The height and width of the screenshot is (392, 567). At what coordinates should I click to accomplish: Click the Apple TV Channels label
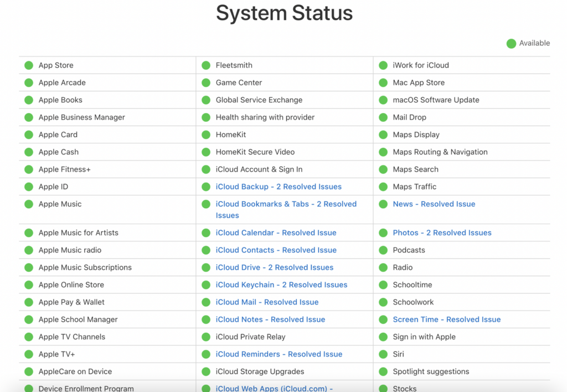pyautogui.click(x=72, y=337)
